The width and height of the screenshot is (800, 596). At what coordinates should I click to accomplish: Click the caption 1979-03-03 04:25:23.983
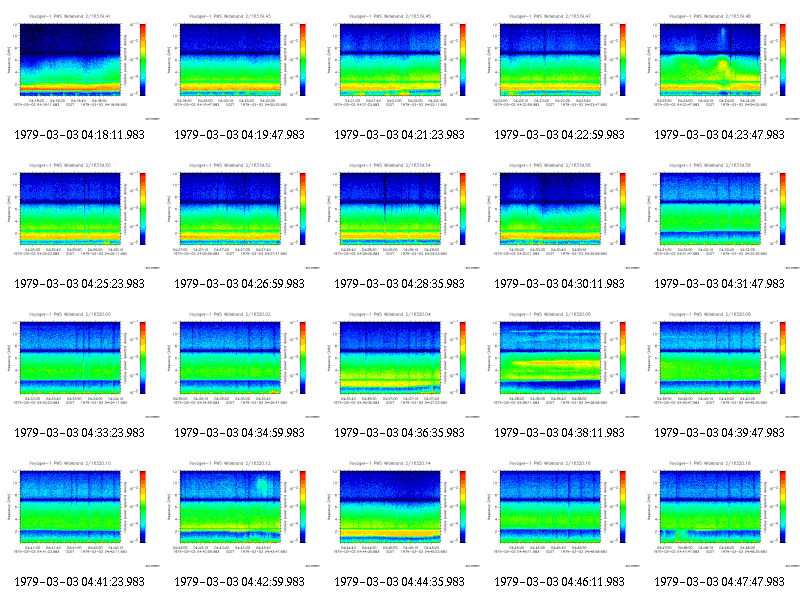coord(80,284)
